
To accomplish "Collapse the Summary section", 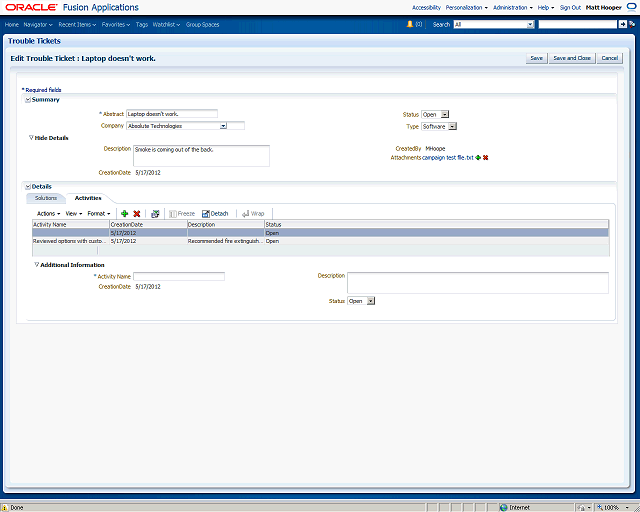I will (x=28, y=100).
